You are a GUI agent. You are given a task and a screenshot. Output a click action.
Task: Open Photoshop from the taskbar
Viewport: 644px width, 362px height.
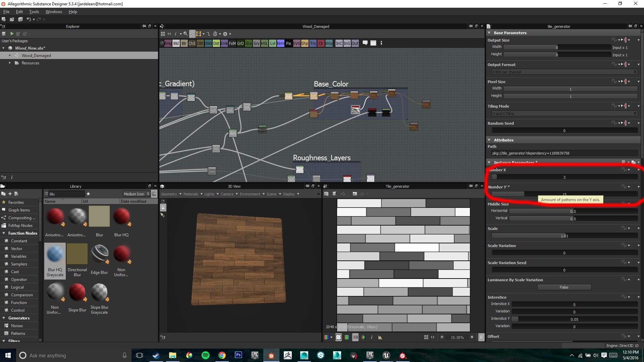coord(238,355)
